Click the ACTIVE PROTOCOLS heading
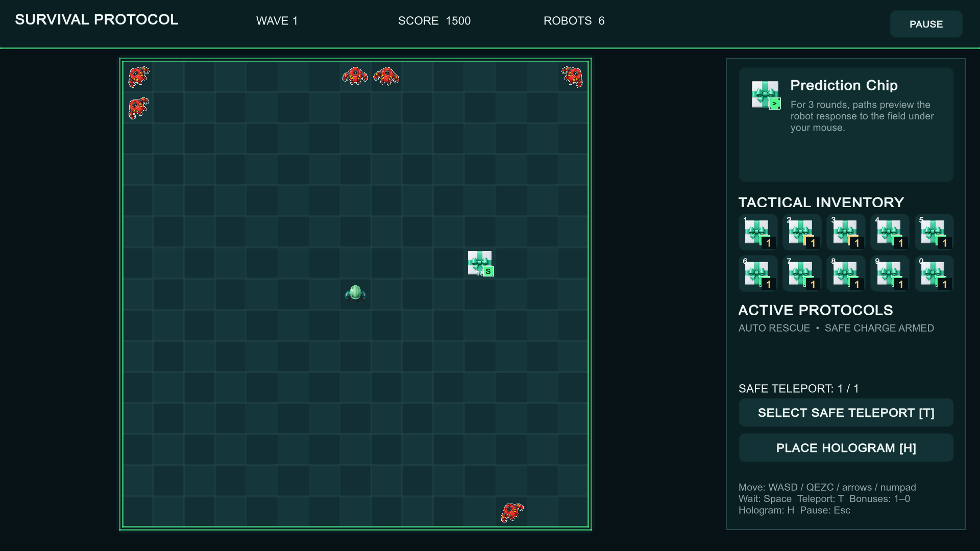 click(816, 310)
